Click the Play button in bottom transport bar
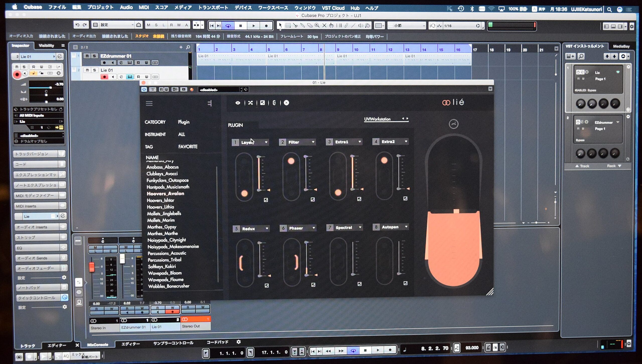The height and width of the screenshot is (364, 642). (x=378, y=350)
